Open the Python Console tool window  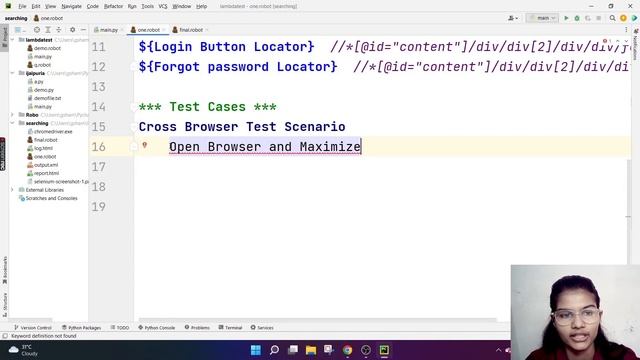[x=156, y=327]
